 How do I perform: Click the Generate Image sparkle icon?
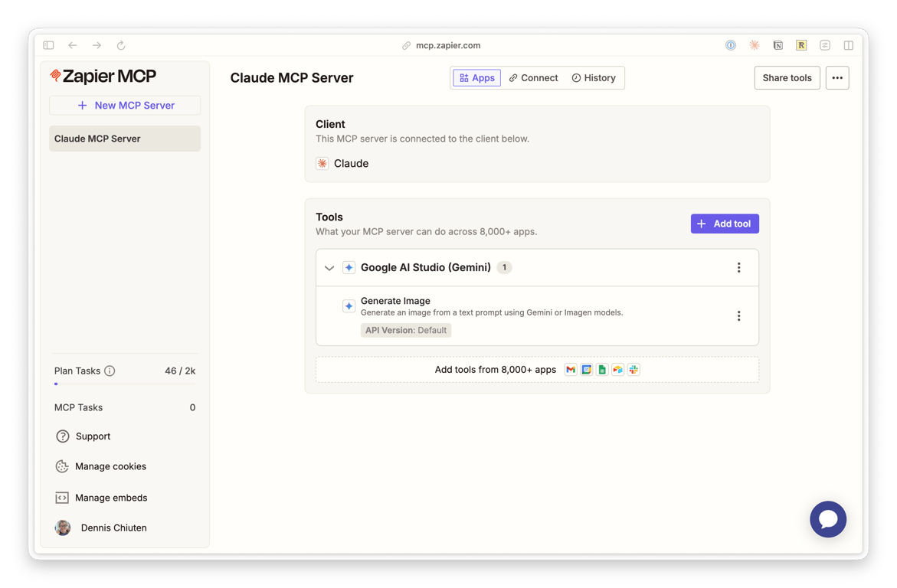pos(349,306)
